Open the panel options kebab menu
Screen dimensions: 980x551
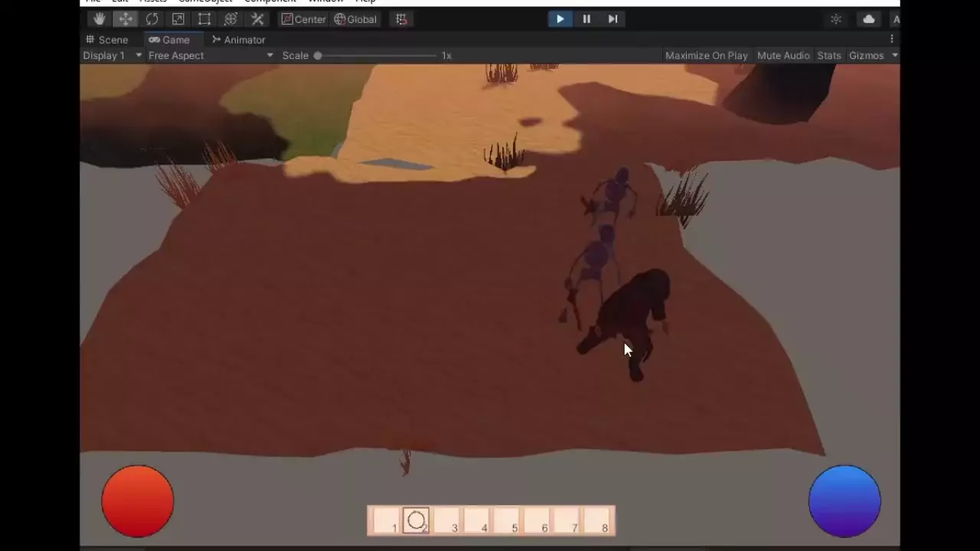click(891, 39)
